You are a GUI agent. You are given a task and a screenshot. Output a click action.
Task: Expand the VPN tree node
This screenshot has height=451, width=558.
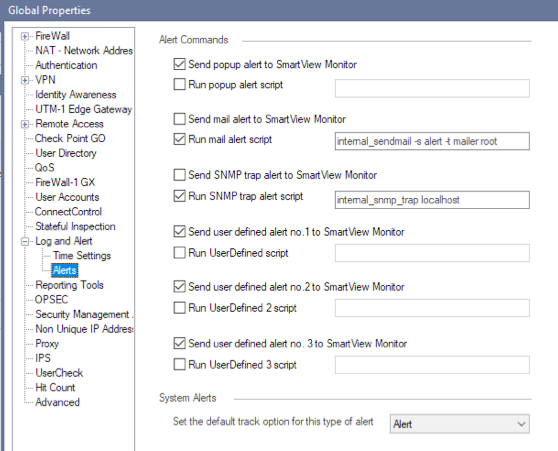[25, 80]
